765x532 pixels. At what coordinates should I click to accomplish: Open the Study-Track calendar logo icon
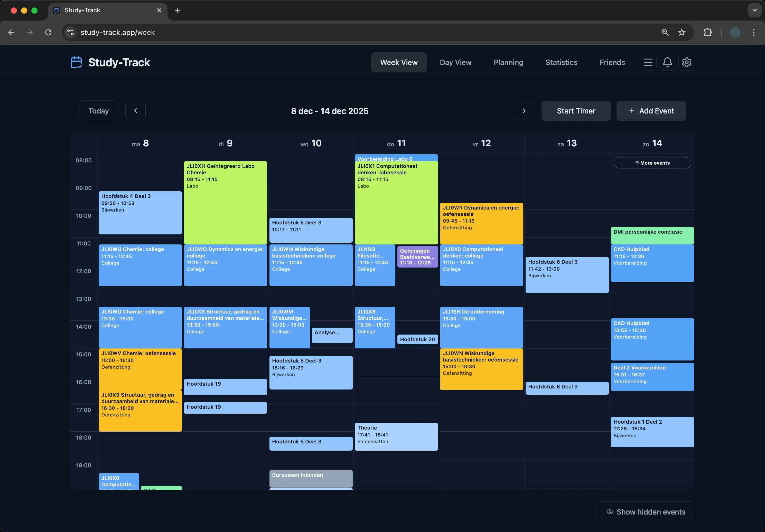(76, 62)
